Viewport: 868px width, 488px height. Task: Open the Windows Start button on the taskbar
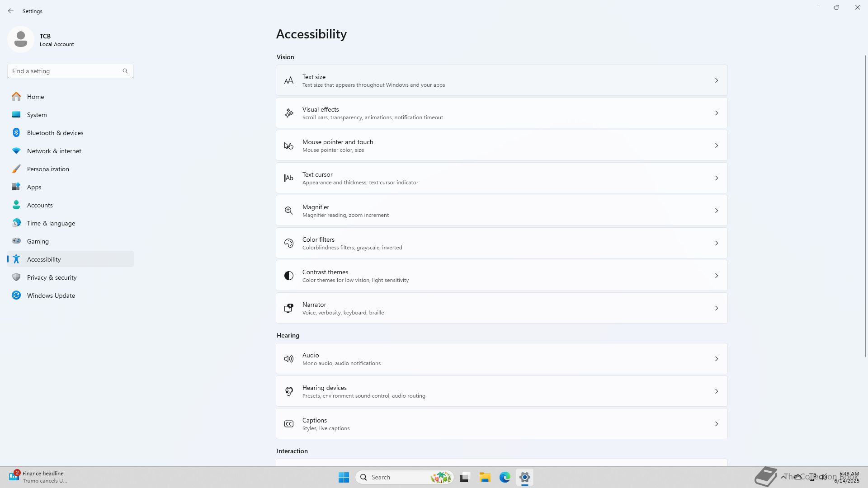[x=344, y=477]
